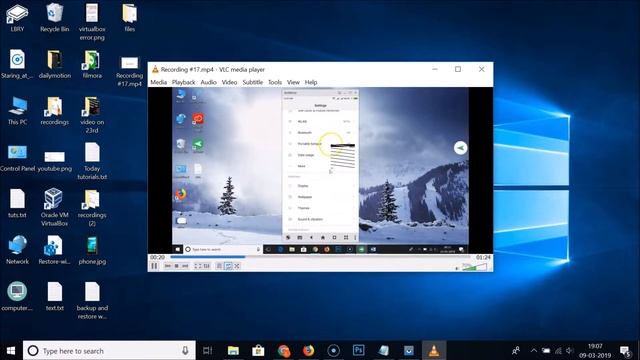Show hidden system tray icons
The height and width of the screenshot is (360, 640).
pyautogui.click(x=533, y=351)
